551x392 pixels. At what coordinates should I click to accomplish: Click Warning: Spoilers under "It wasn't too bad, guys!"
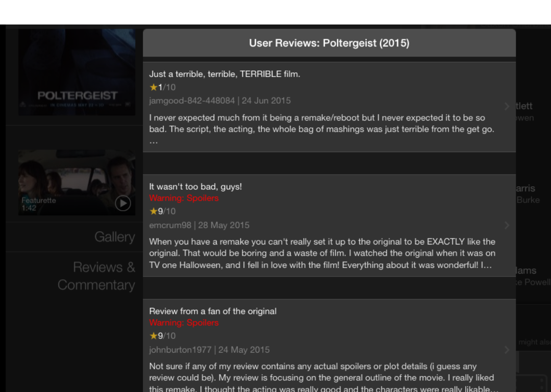coord(184,198)
